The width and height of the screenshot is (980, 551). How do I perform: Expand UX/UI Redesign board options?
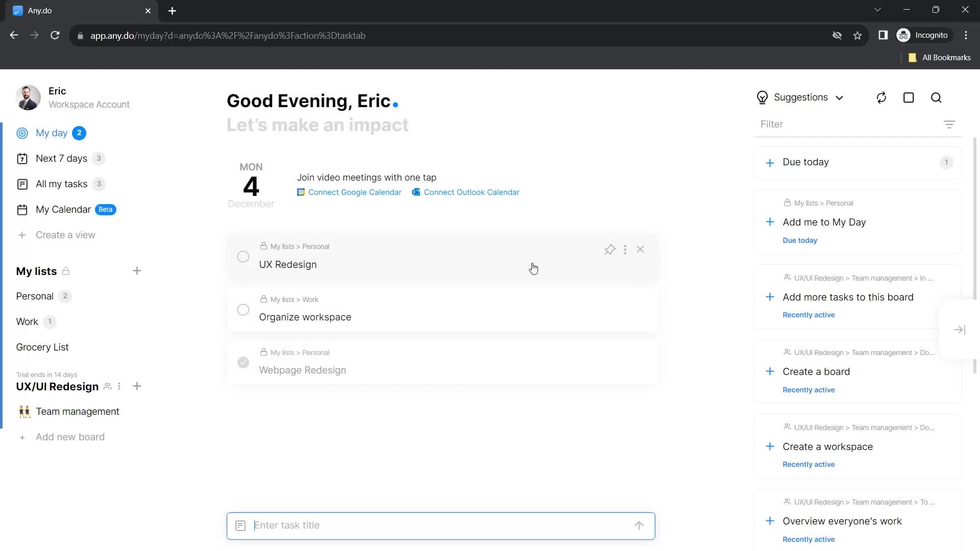(119, 386)
